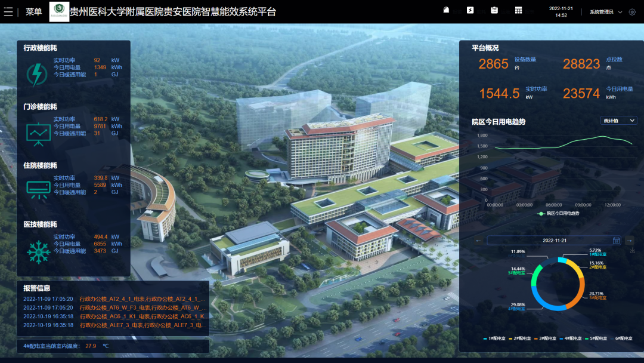Click the 菜单 menu label

click(x=33, y=12)
